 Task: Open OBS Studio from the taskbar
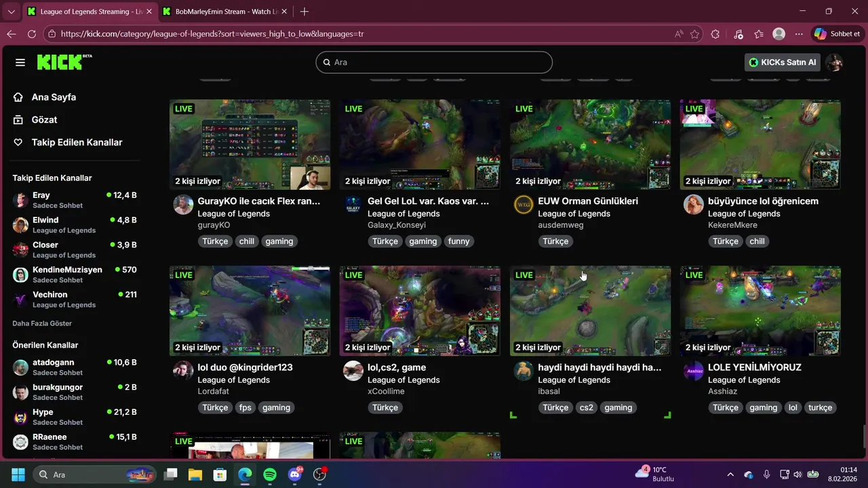click(x=319, y=474)
